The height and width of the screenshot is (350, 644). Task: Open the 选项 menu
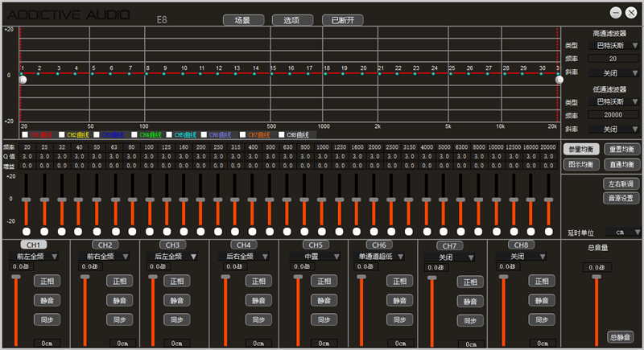click(x=291, y=20)
